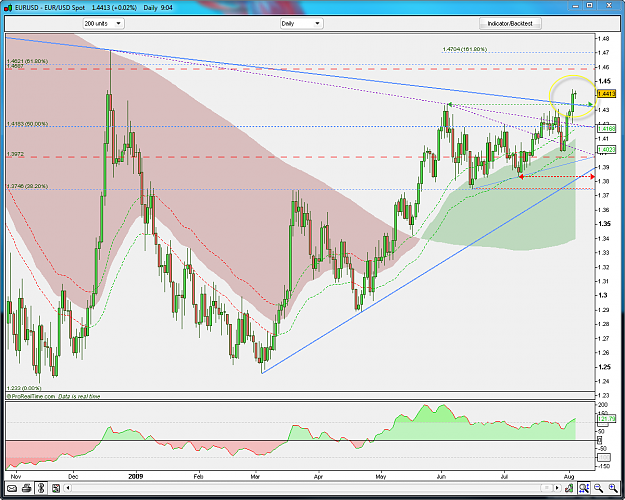Click the 1.3746 (38.20%) Fibonacci label
The height and width of the screenshot is (500, 625).
(x=28, y=186)
